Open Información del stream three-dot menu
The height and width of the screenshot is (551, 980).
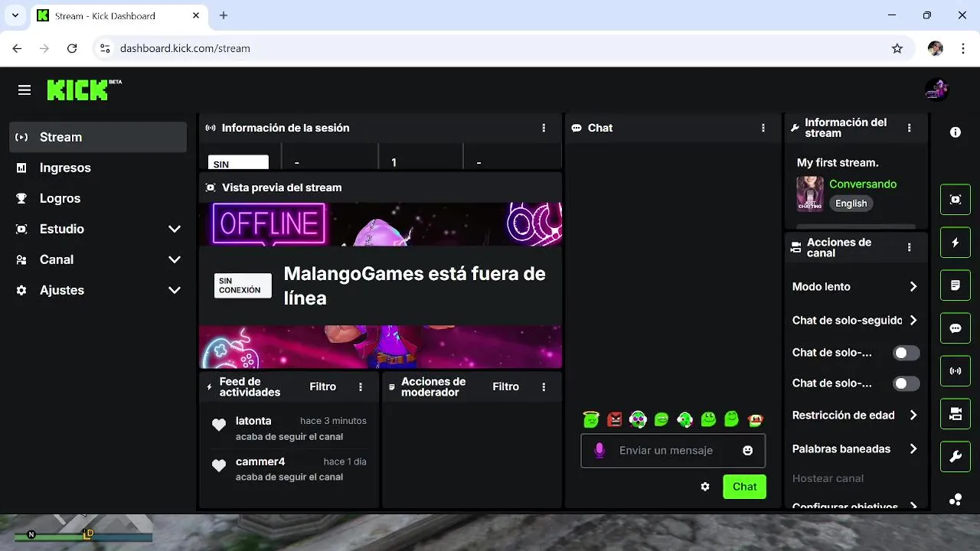(x=910, y=128)
